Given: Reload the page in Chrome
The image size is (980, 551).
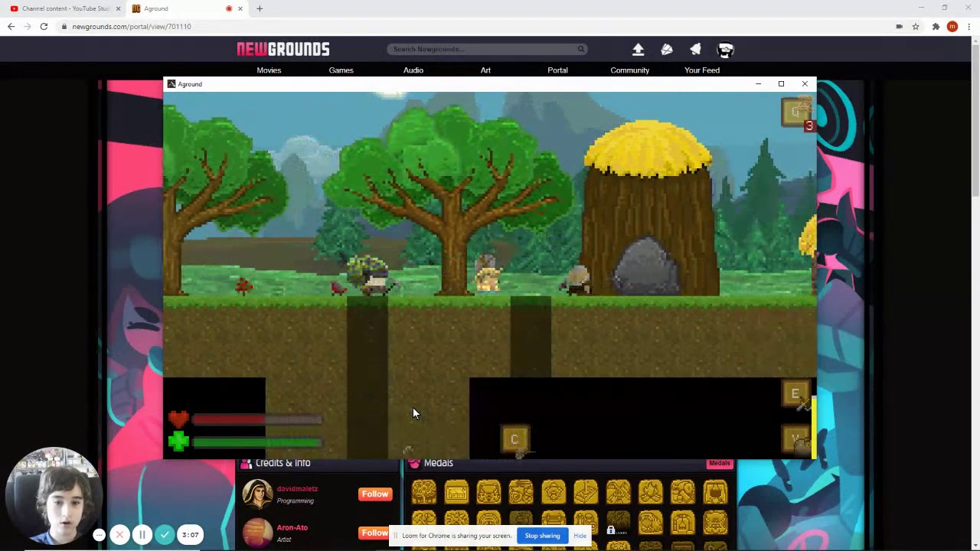Looking at the screenshot, I should coord(44,26).
